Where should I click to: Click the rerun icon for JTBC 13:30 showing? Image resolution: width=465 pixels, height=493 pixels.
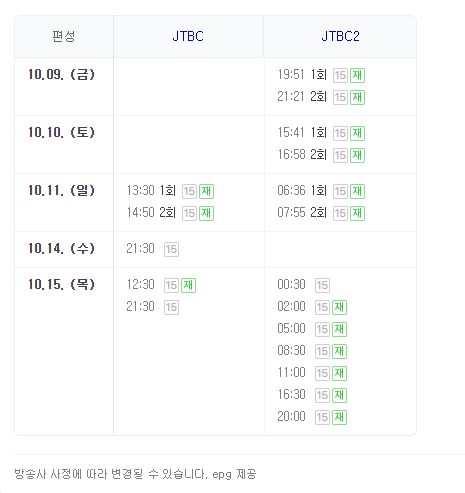(x=206, y=191)
